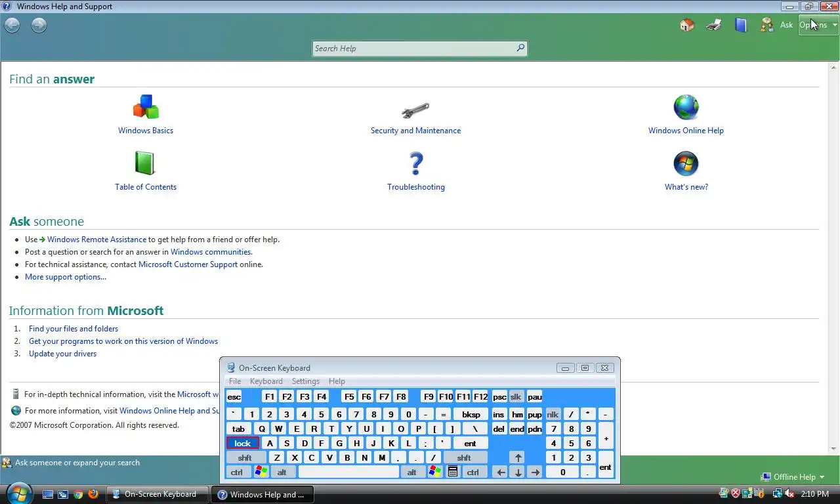
Task: Toggle left alt key on keyboard
Action: pyautogui.click(x=282, y=472)
